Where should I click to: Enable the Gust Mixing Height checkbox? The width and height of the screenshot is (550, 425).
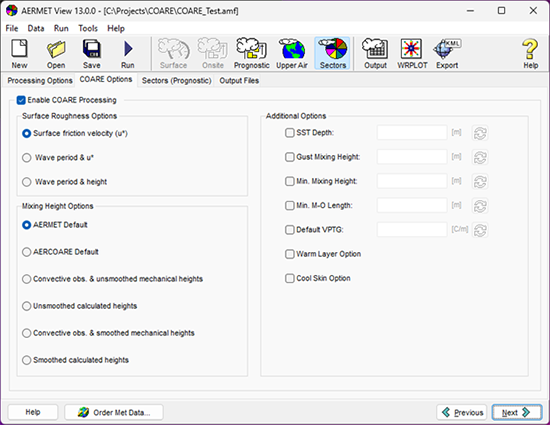(289, 157)
